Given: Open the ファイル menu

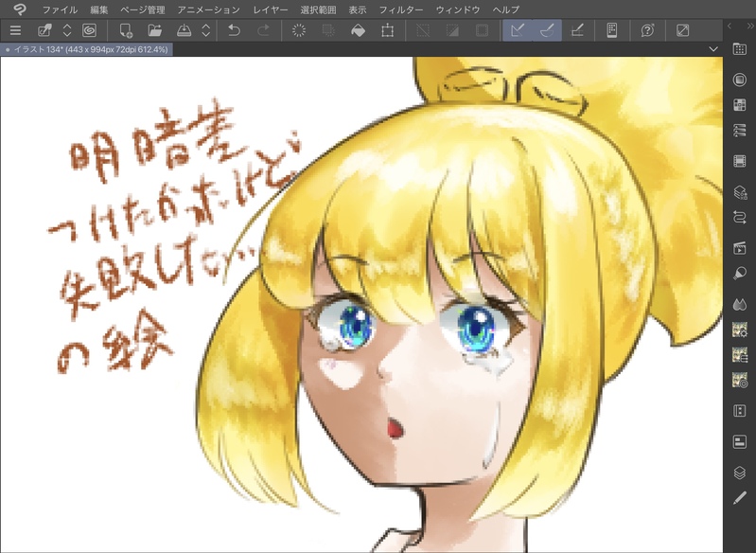Looking at the screenshot, I should (60, 9).
